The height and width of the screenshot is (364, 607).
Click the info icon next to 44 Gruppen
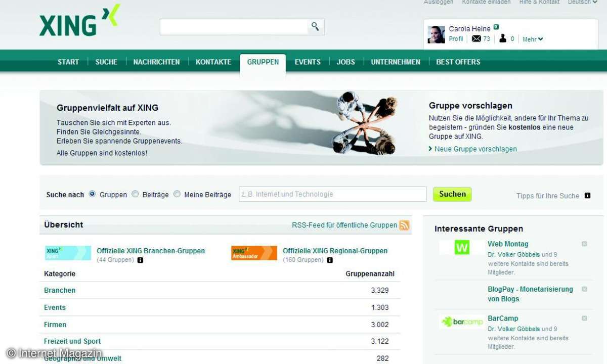(x=140, y=260)
